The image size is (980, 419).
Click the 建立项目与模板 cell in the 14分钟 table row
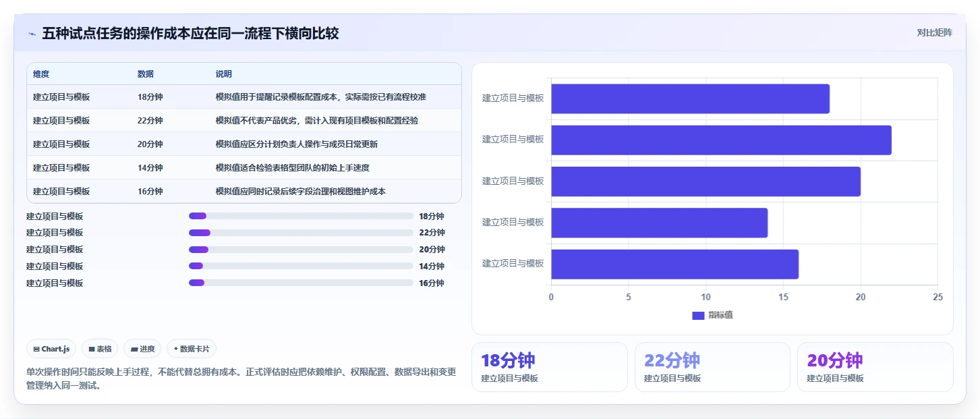point(61,168)
